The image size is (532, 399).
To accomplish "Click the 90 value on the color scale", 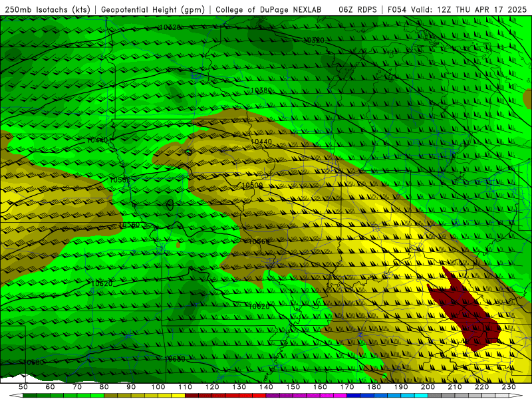I will coord(131,387).
